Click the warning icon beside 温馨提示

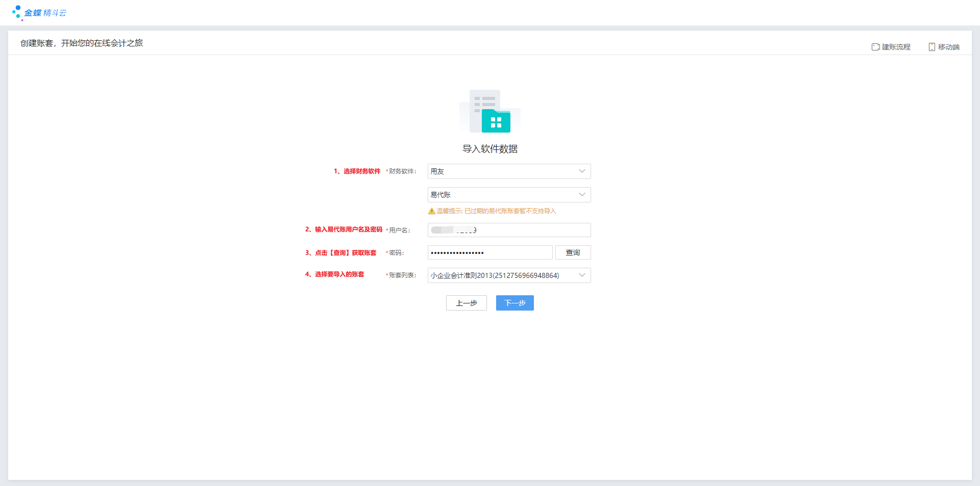(432, 211)
